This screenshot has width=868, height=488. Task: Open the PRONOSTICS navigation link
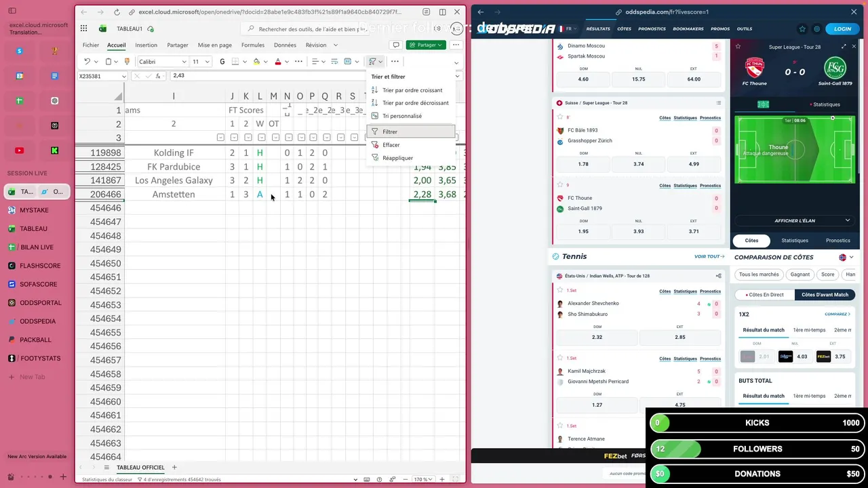pyautogui.click(x=652, y=29)
